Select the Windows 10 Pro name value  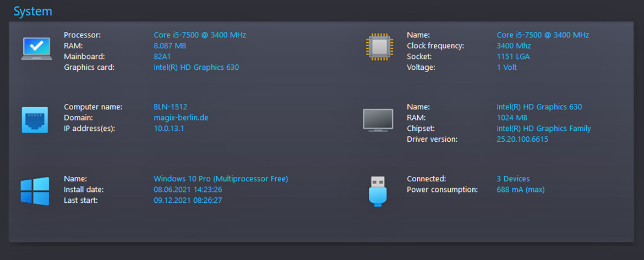[x=221, y=179]
